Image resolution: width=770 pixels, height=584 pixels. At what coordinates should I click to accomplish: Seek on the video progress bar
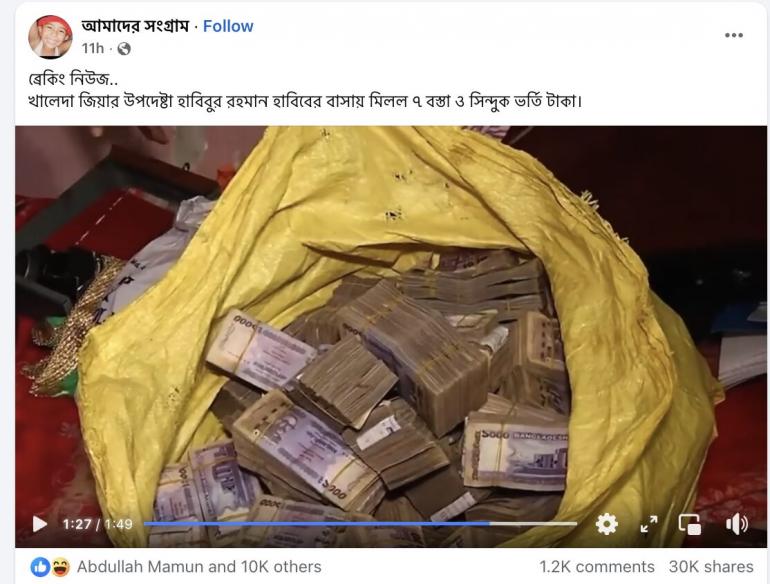click(360, 524)
